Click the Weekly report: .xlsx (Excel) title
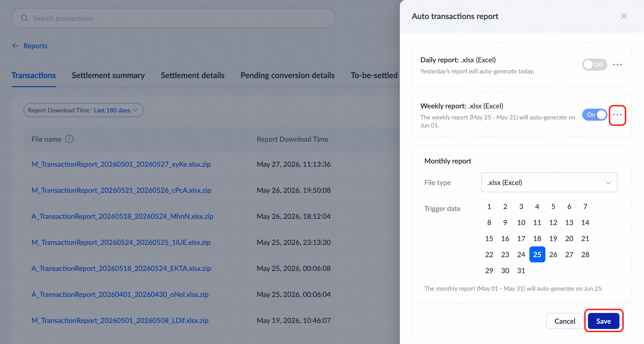 (462, 106)
